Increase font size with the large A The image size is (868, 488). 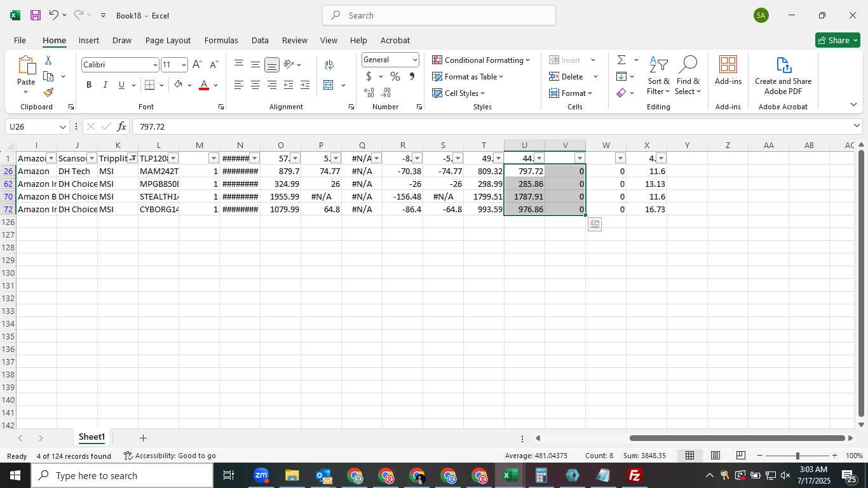[197, 65]
